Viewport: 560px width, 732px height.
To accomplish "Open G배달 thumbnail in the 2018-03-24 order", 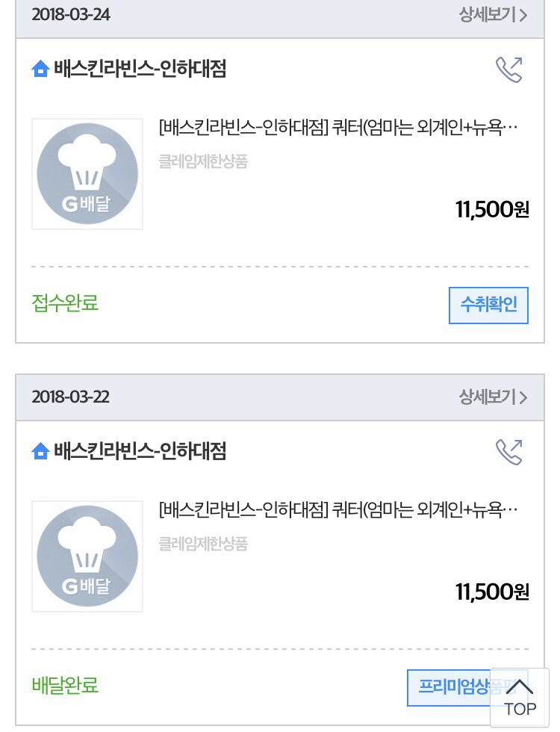I will click(87, 173).
